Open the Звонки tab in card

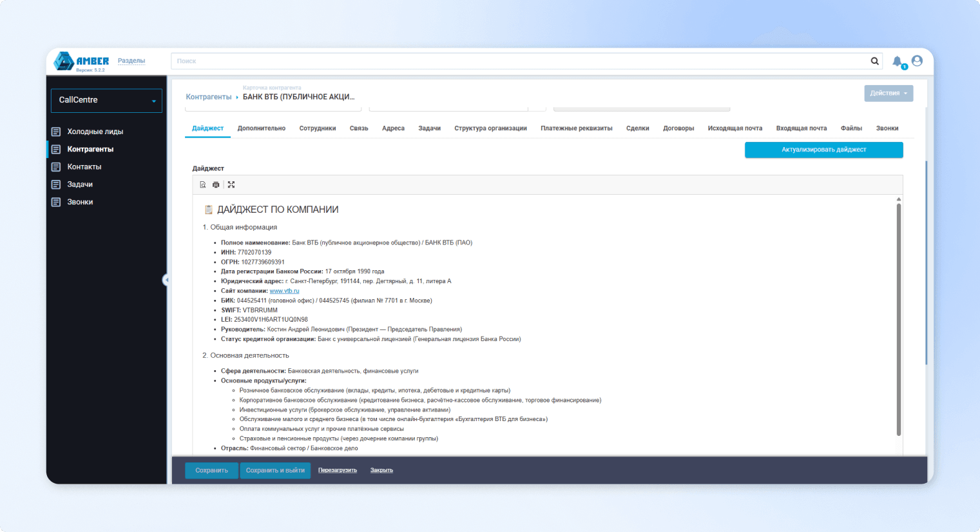[887, 128]
